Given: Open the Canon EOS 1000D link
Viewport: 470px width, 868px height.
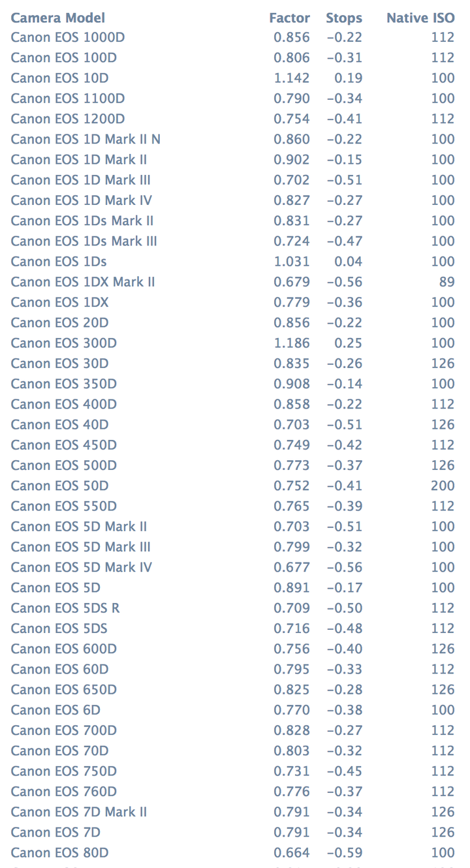Looking at the screenshot, I should point(68,38).
